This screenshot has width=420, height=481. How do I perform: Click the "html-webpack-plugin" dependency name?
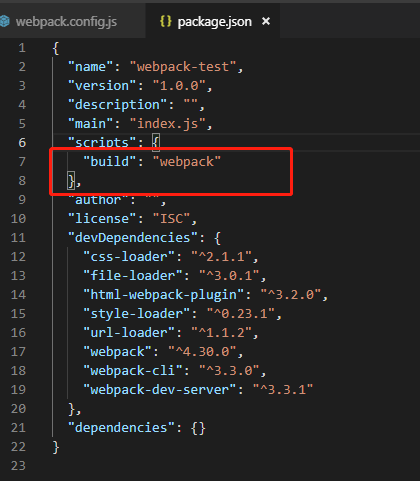[x=164, y=295]
